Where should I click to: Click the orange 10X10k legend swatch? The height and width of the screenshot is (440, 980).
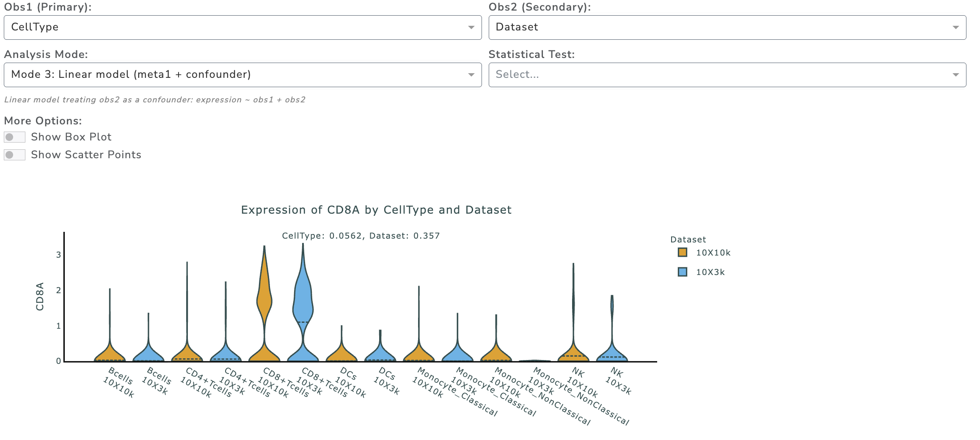pyautogui.click(x=682, y=253)
